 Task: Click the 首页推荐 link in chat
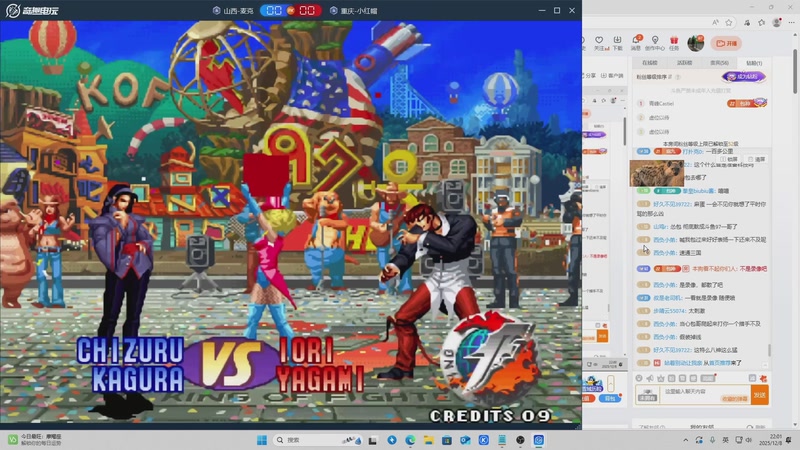pyautogui.click(x=719, y=363)
